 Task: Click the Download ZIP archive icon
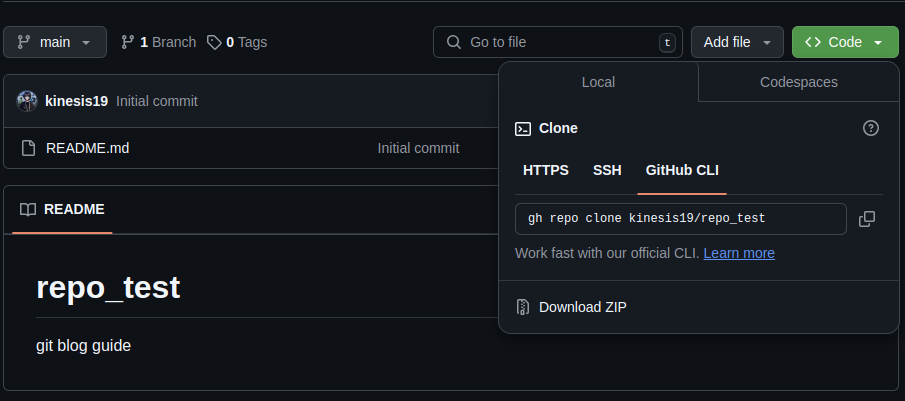523,307
